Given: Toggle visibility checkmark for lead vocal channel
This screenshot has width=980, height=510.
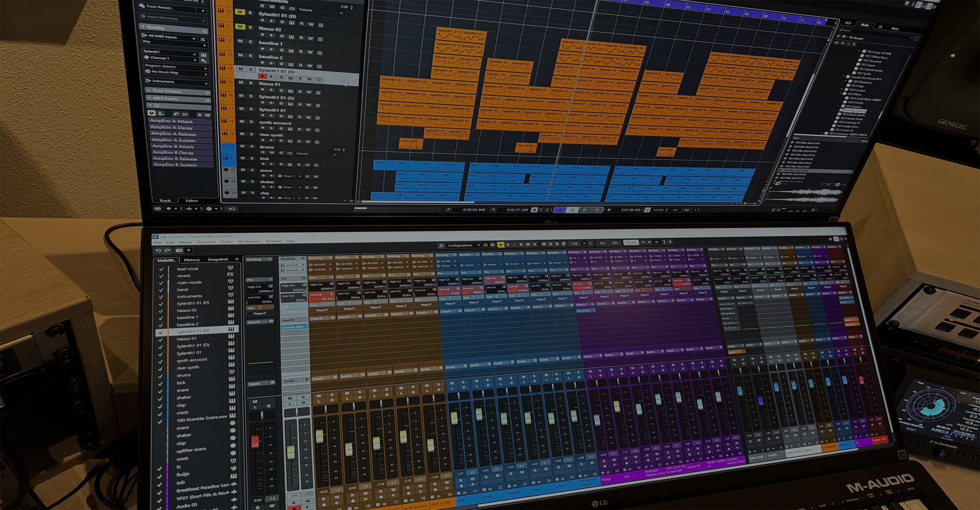Looking at the screenshot, I should [161, 269].
